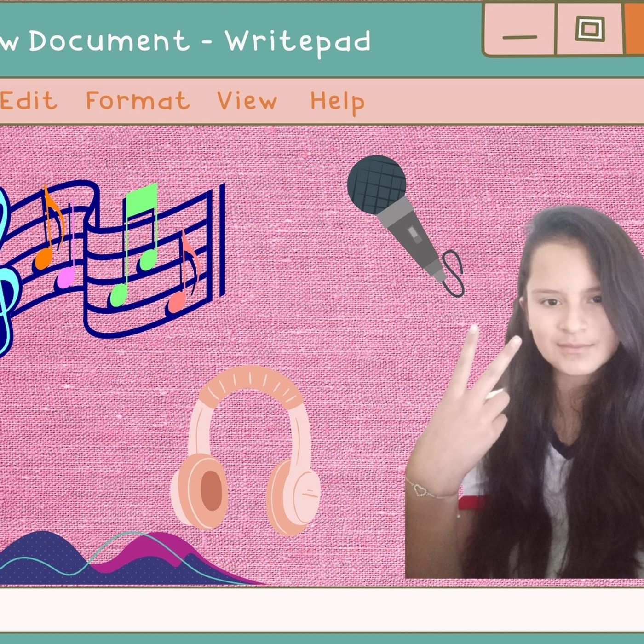
Task: Click the microphone icon head
Action: 377,184
